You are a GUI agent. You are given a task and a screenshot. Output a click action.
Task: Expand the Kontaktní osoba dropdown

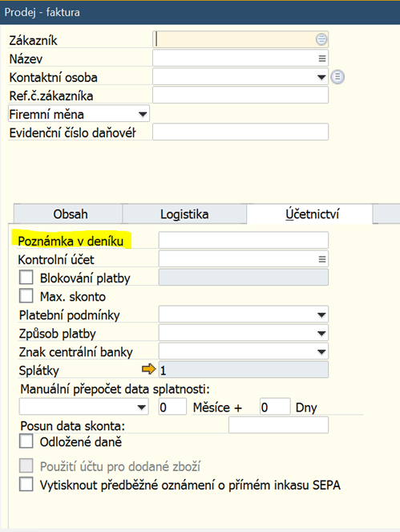321,77
